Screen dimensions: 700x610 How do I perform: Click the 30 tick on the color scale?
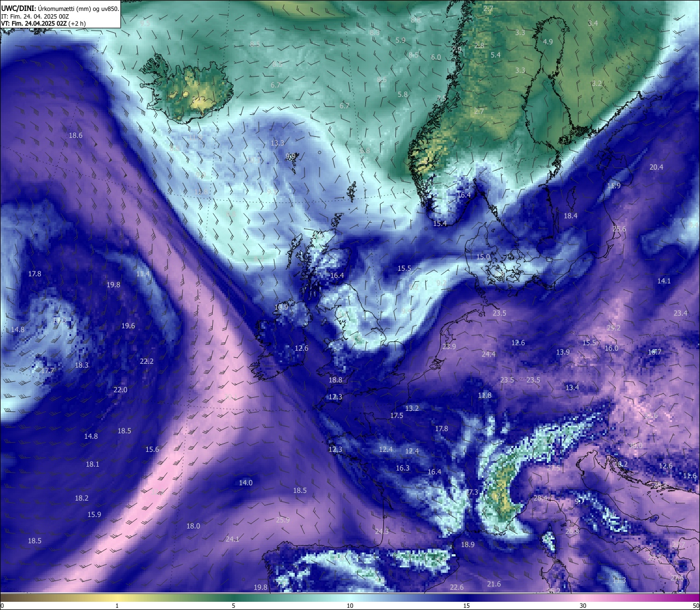coord(583,606)
